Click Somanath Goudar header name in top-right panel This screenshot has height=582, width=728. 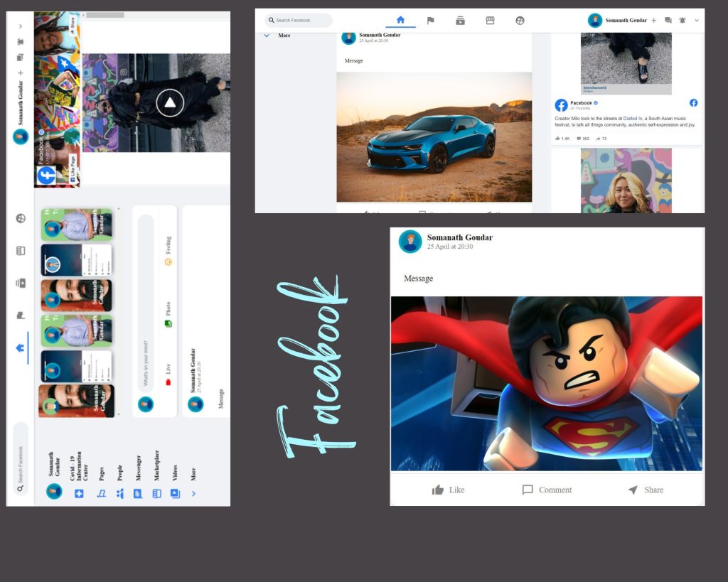pyautogui.click(x=626, y=21)
